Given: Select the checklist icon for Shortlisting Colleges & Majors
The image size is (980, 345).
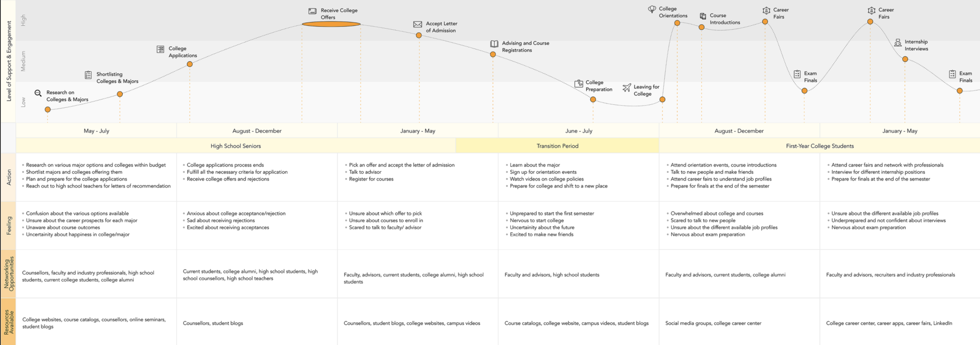Looking at the screenshot, I should 88,75.
